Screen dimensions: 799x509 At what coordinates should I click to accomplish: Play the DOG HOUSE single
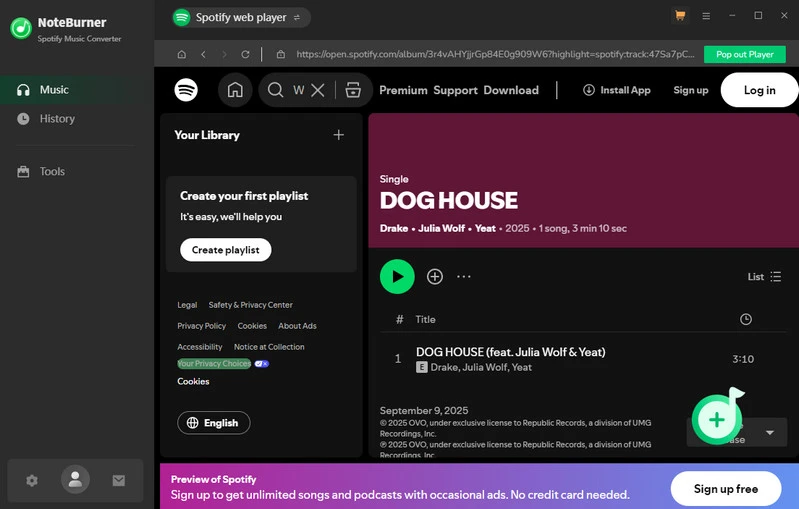(x=397, y=277)
